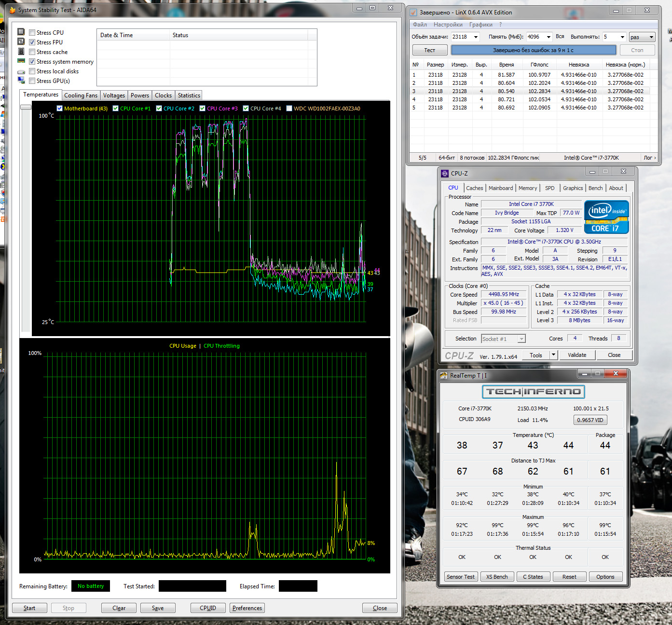Click the Clear button in AIDA64

click(x=119, y=608)
